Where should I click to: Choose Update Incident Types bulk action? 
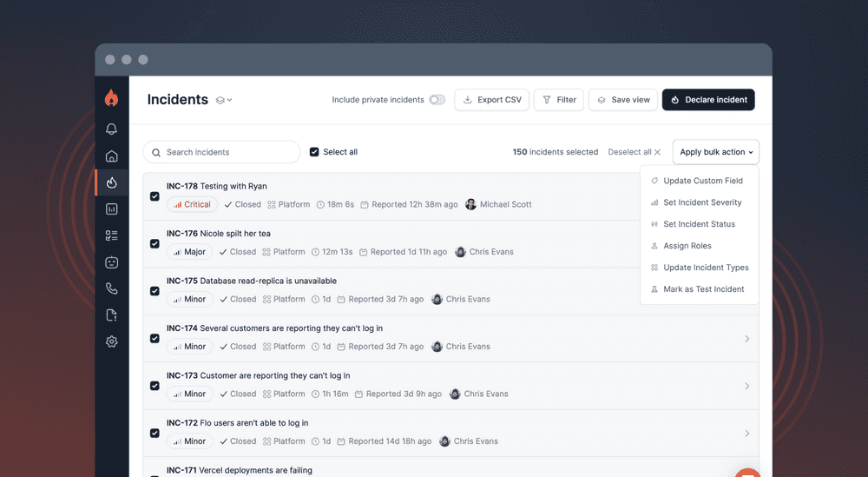(x=699, y=267)
